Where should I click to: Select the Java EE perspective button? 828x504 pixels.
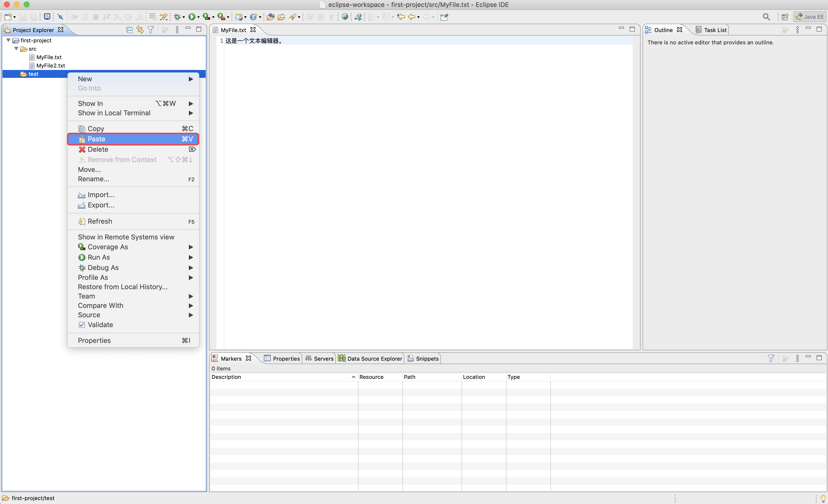click(x=810, y=17)
